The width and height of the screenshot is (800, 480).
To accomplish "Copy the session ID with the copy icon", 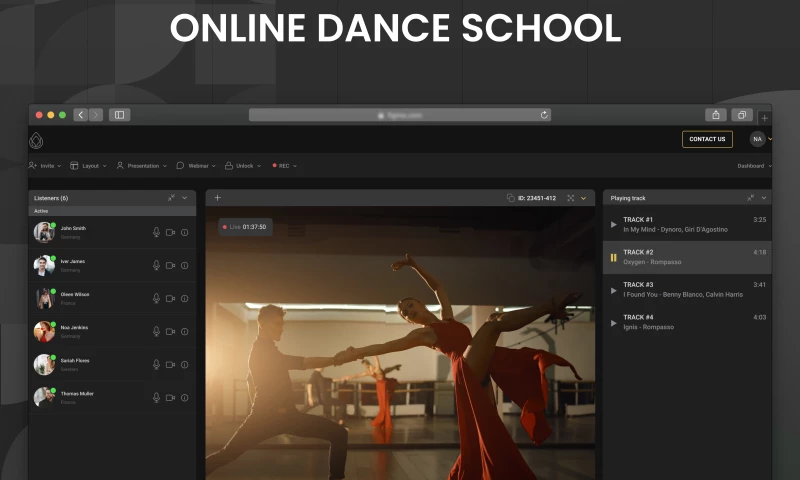I will [510, 198].
